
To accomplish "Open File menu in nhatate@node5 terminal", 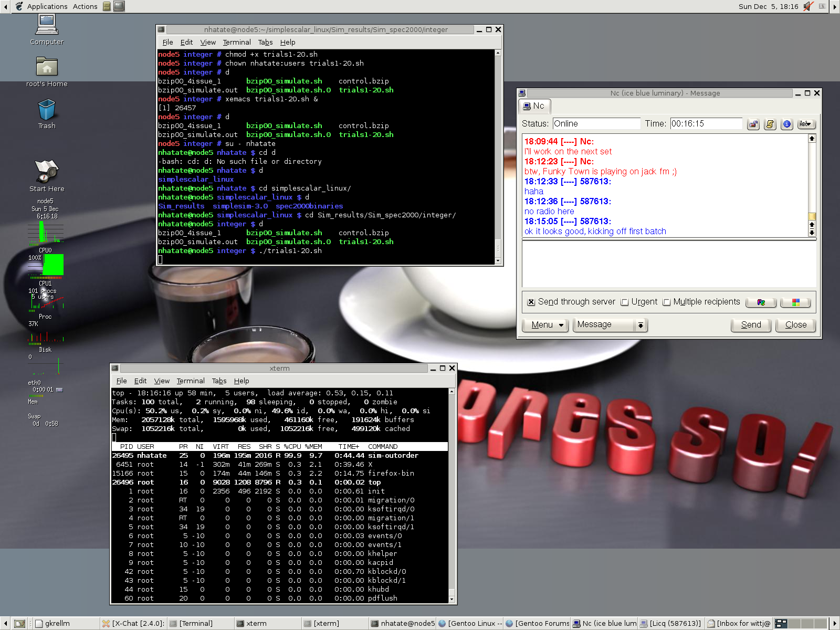I will pyautogui.click(x=167, y=42).
